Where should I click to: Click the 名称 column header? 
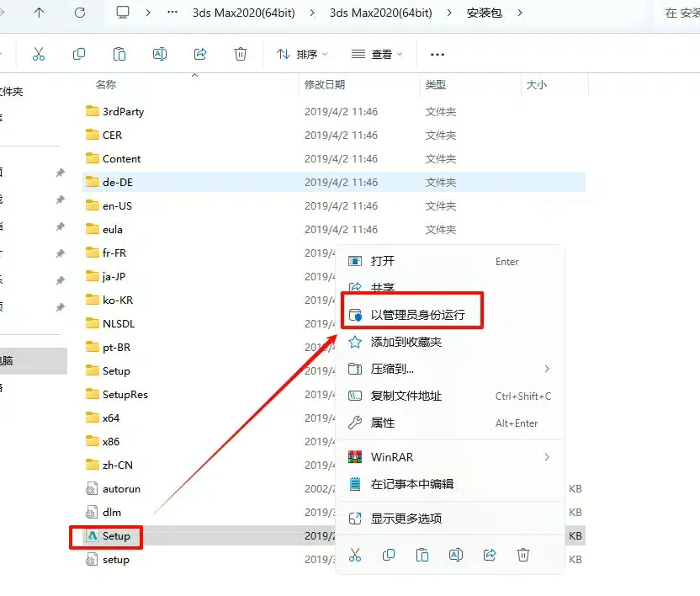[x=106, y=84]
